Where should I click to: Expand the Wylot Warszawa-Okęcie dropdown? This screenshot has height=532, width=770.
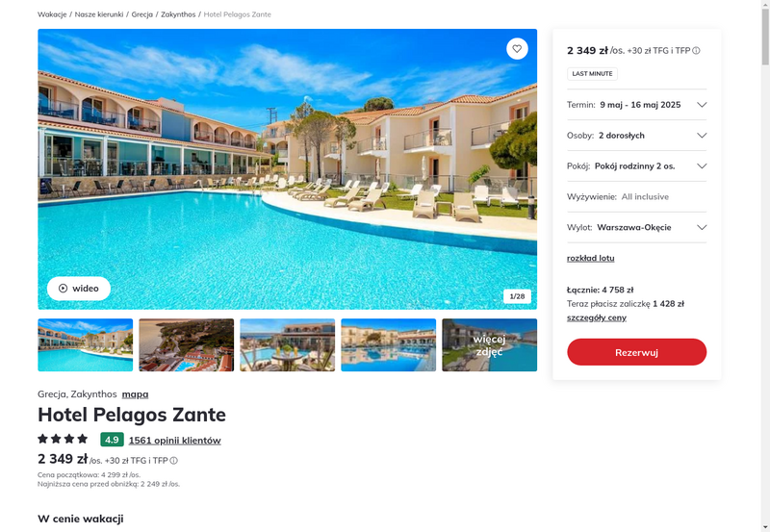coord(636,227)
